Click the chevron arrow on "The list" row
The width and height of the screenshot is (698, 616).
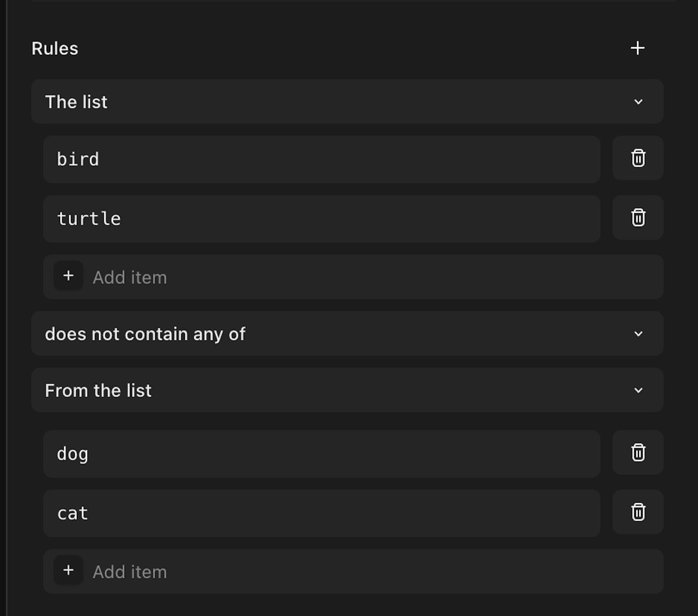638,102
